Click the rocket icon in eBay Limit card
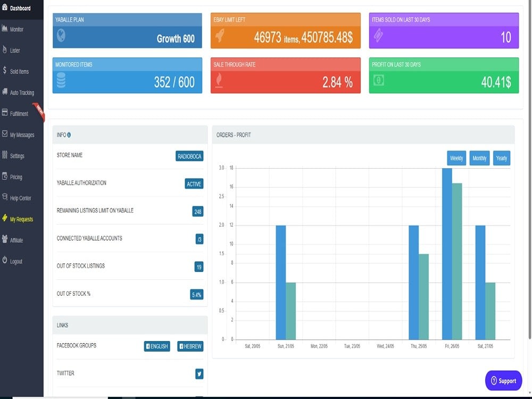The image size is (532, 399). tap(220, 35)
